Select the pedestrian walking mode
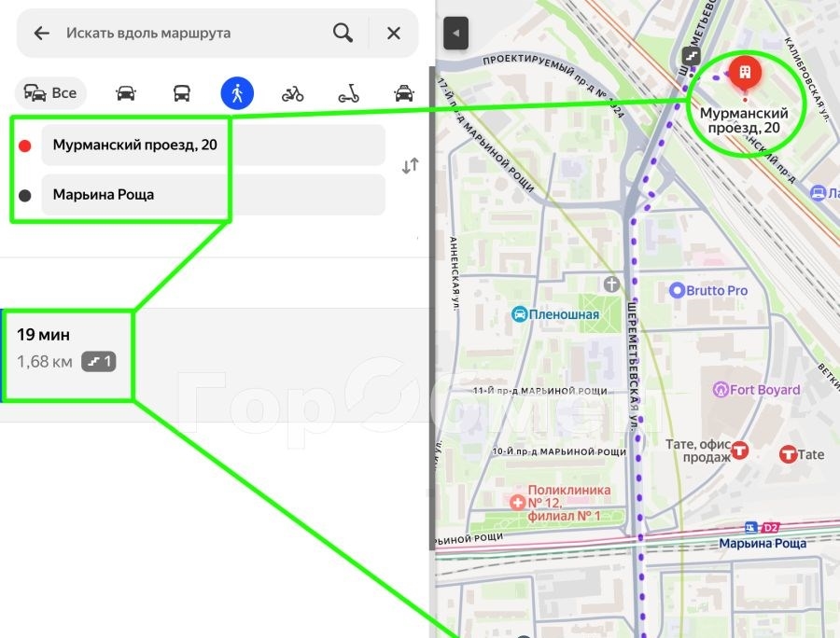Screen dimensions: 840x638 [x=237, y=93]
